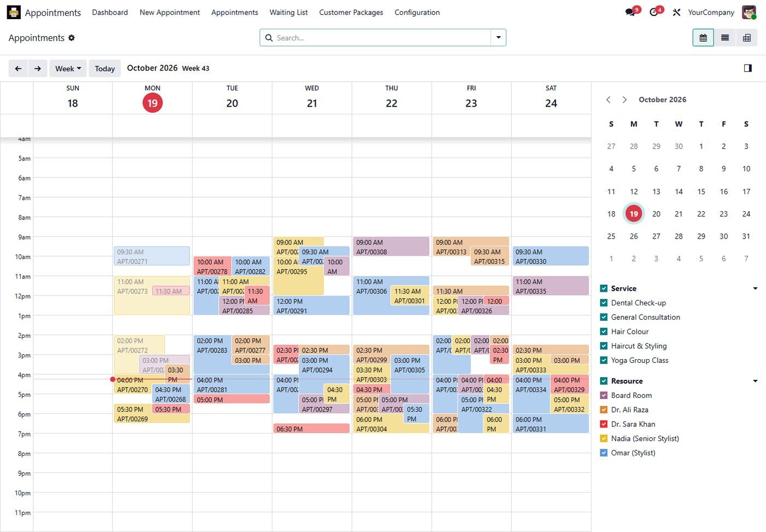Image resolution: width=766 pixels, height=532 pixels.
Task: Open Saturday's 09:30 AM APT/00330 appointment
Action: (x=550, y=256)
